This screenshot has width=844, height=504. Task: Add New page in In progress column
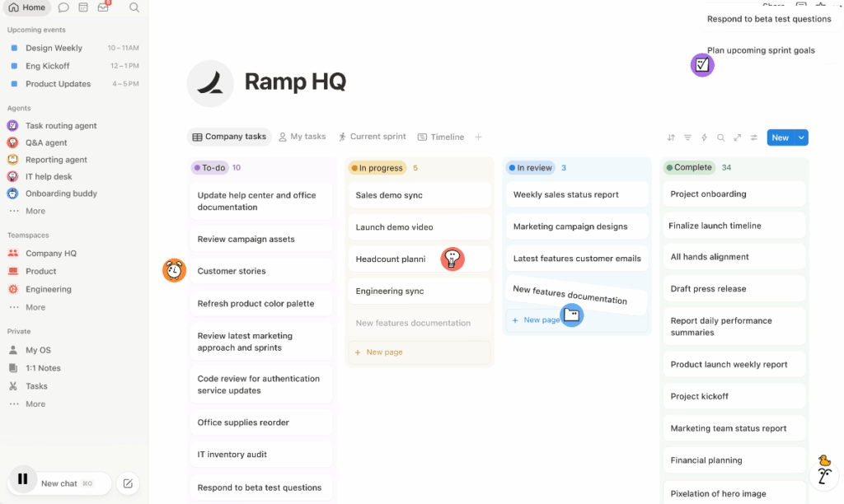point(420,352)
